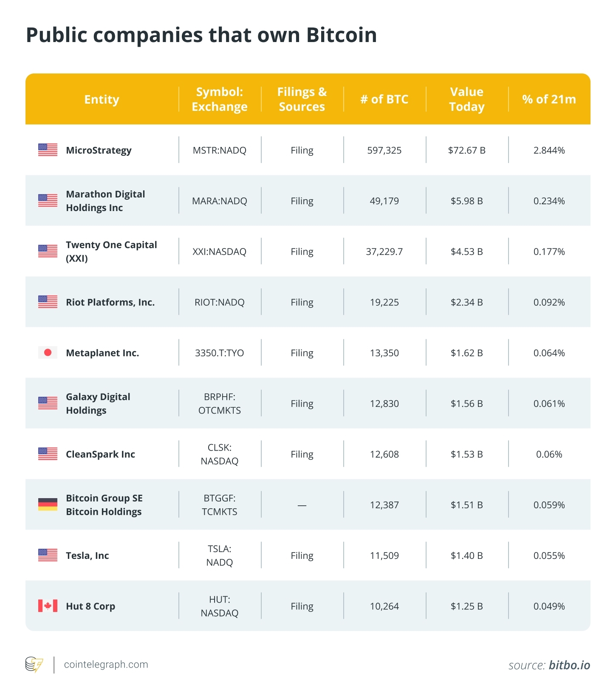Click the cointelegraph.com link in the footer
This screenshot has width=616, height=699.
click(x=106, y=665)
